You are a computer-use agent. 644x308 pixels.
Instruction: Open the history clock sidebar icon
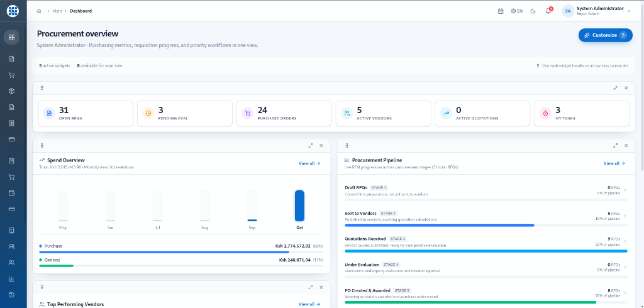(11, 295)
